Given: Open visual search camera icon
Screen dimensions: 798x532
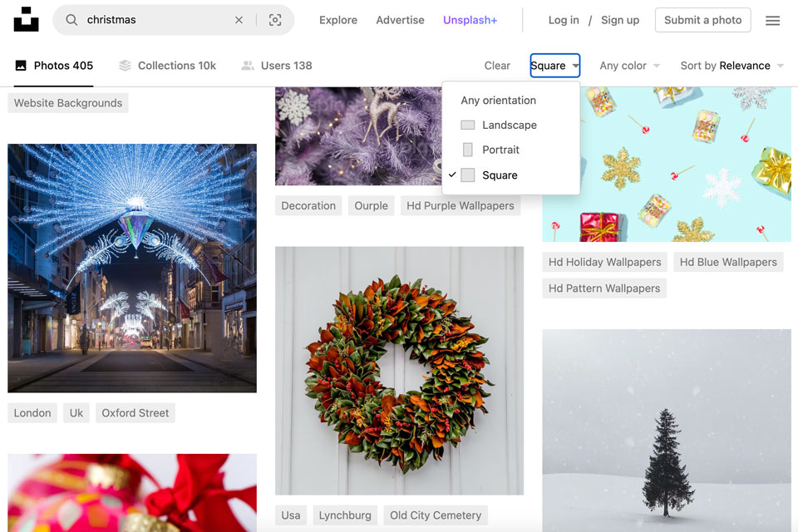Looking at the screenshot, I should [x=275, y=20].
